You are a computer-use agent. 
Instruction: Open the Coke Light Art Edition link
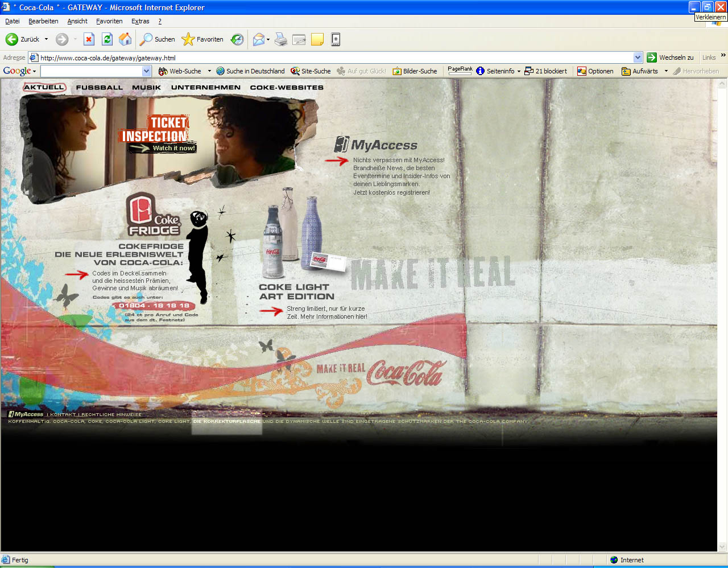pyautogui.click(x=297, y=291)
